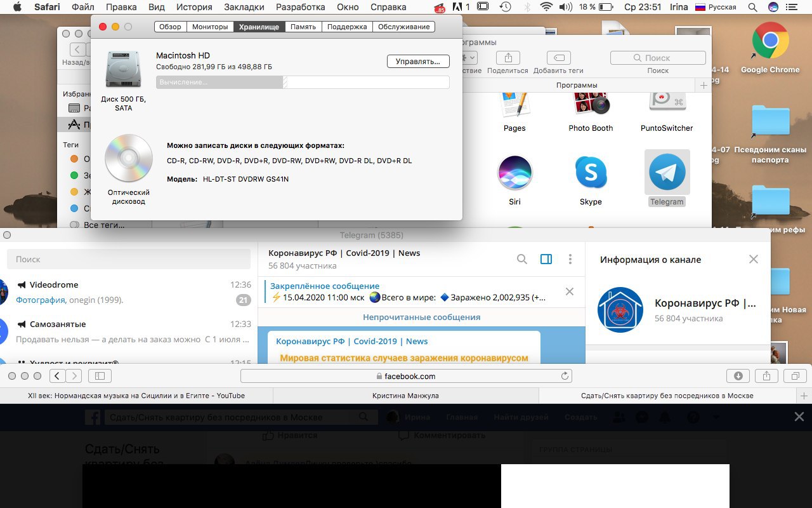Click Safari's share button
Viewport: 812px width, 508px height.
[766, 376]
